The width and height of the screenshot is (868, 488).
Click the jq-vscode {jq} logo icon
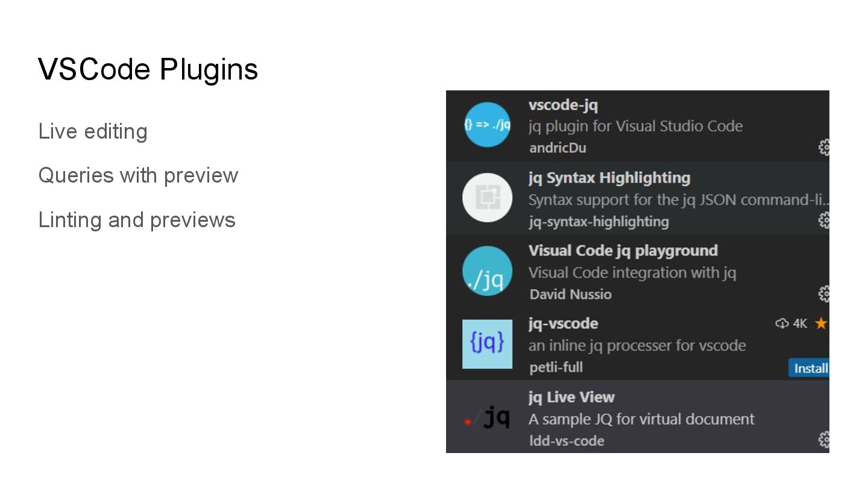pyautogui.click(x=487, y=344)
